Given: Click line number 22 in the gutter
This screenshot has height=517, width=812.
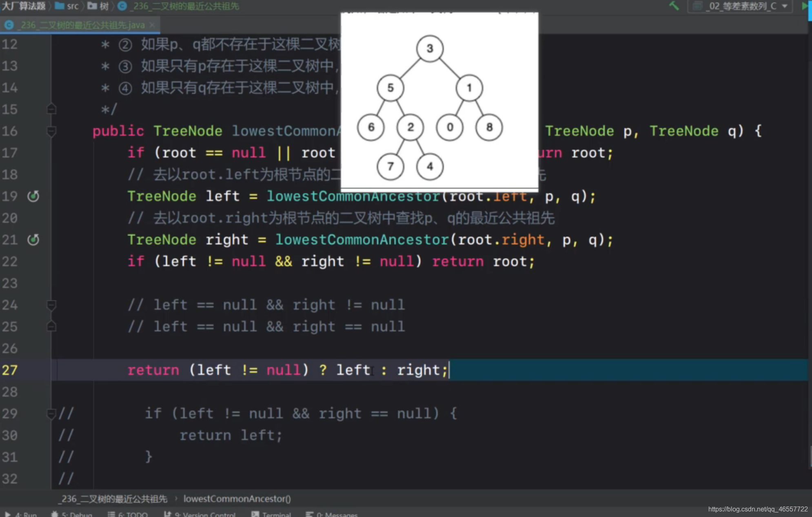Looking at the screenshot, I should (x=10, y=261).
